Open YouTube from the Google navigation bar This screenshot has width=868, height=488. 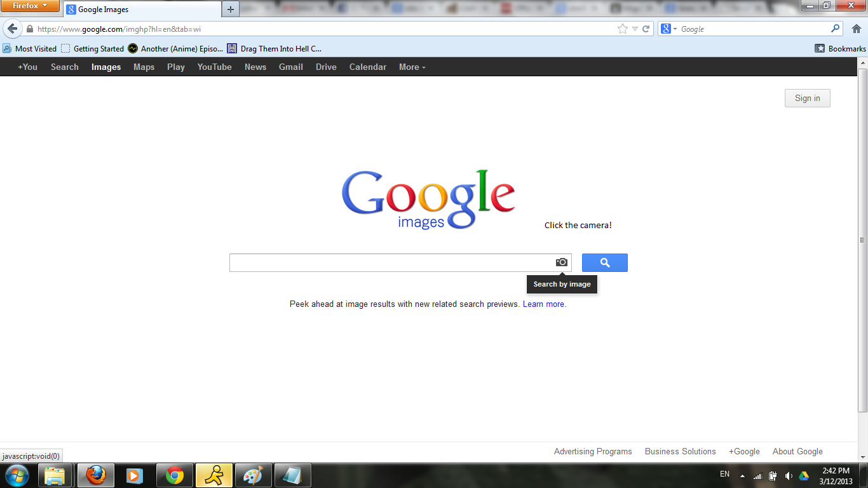(x=214, y=67)
